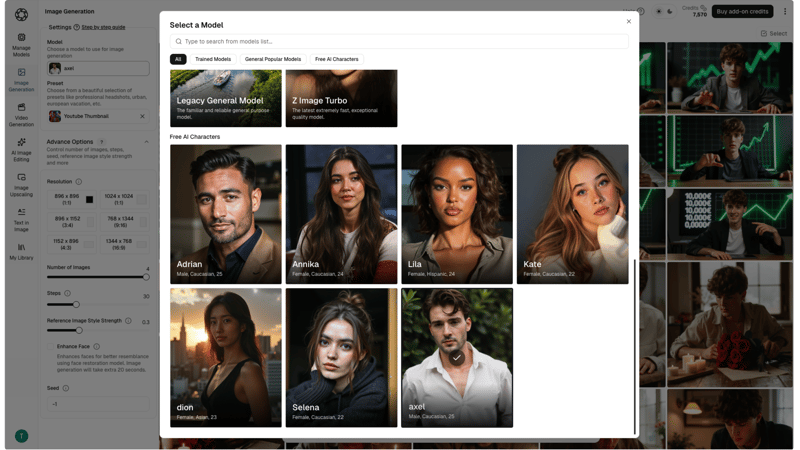Open Manage Models in the sidebar

pyautogui.click(x=21, y=45)
